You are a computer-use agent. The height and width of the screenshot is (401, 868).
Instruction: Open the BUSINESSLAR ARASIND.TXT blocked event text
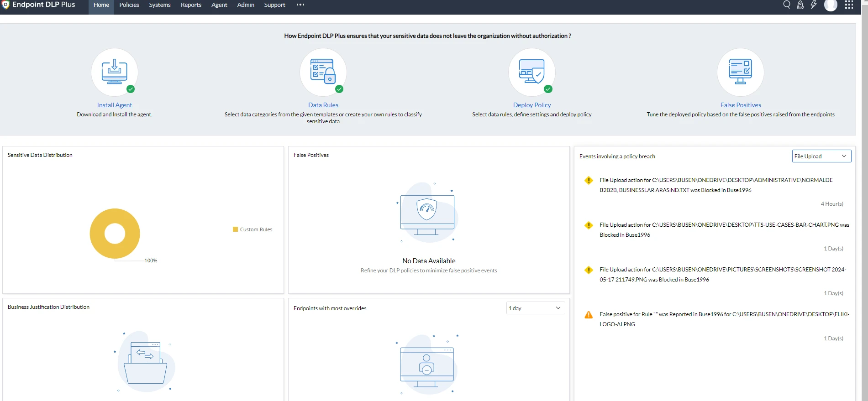716,185
